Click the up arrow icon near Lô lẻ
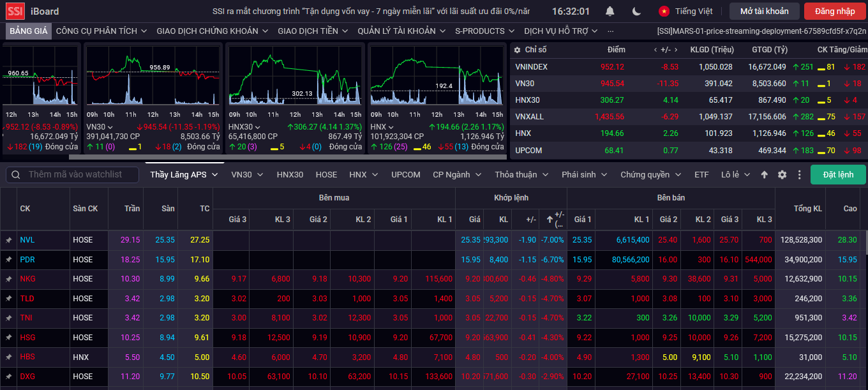The height and width of the screenshot is (390, 868). coord(765,175)
